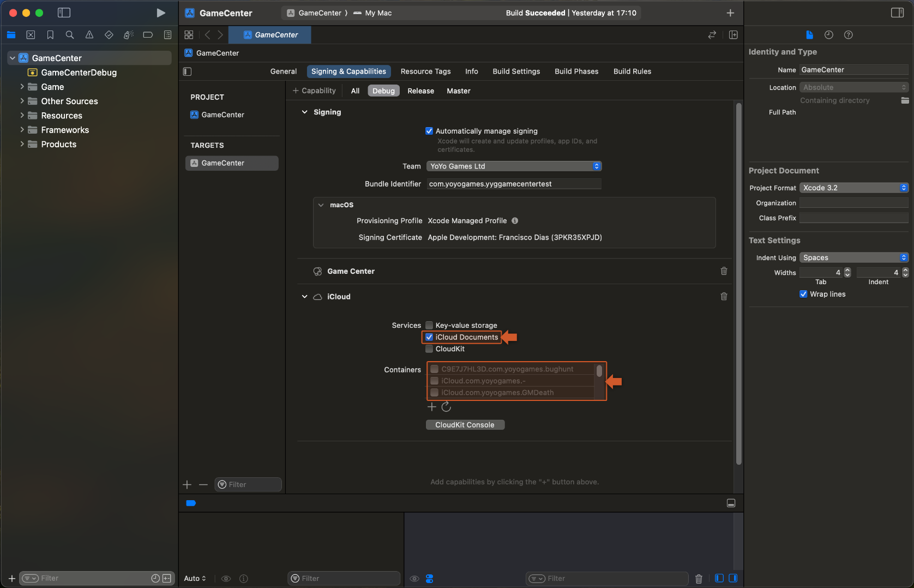Uncheck iCloud Documents service
The width and height of the screenshot is (914, 588).
429,337
